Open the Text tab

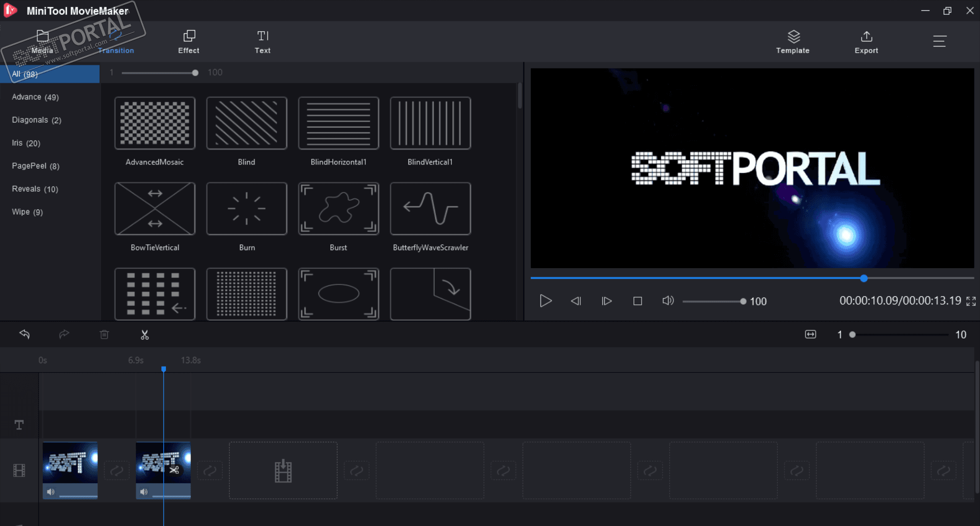point(263,42)
